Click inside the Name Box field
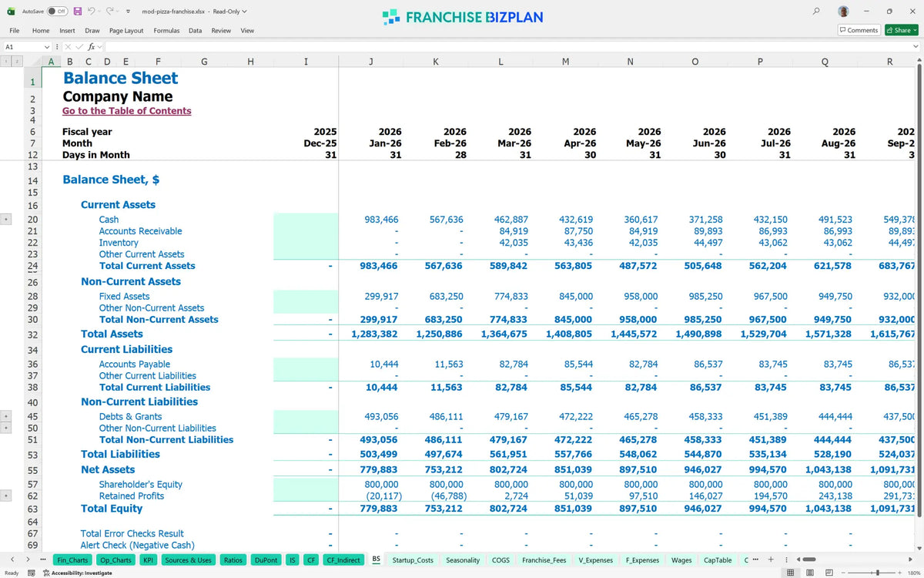 pos(22,47)
